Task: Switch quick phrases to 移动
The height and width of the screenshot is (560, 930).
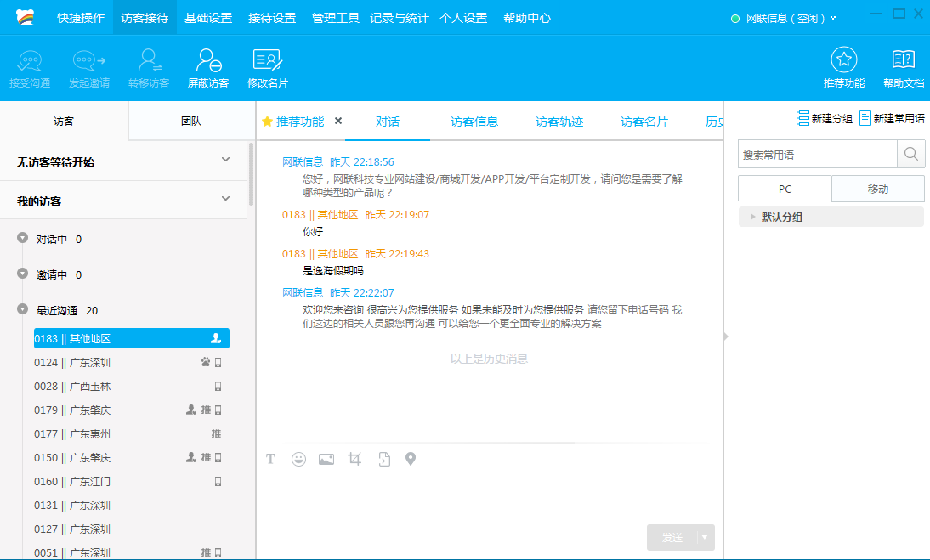Action: (x=877, y=189)
